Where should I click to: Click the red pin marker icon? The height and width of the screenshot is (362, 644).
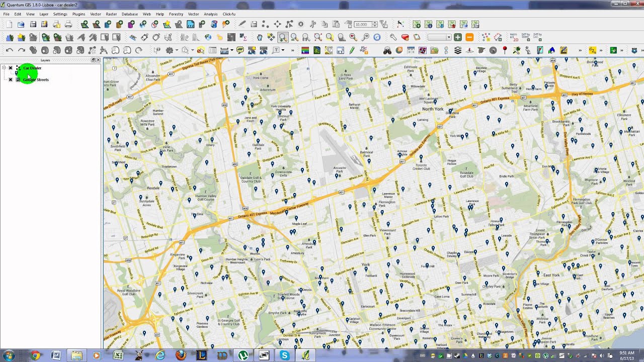[x=505, y=50]
